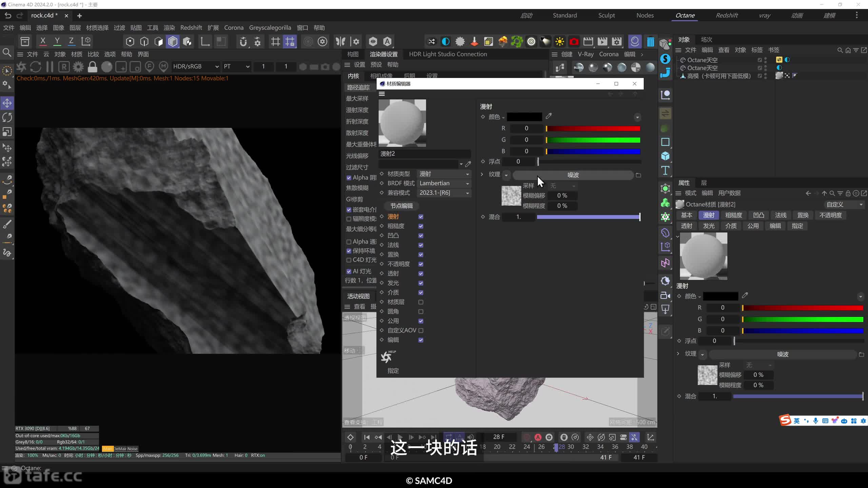Open 兼容模式 dropdown showing 2023.1-[R6]
868x488 pixels.
click(444, 193)
